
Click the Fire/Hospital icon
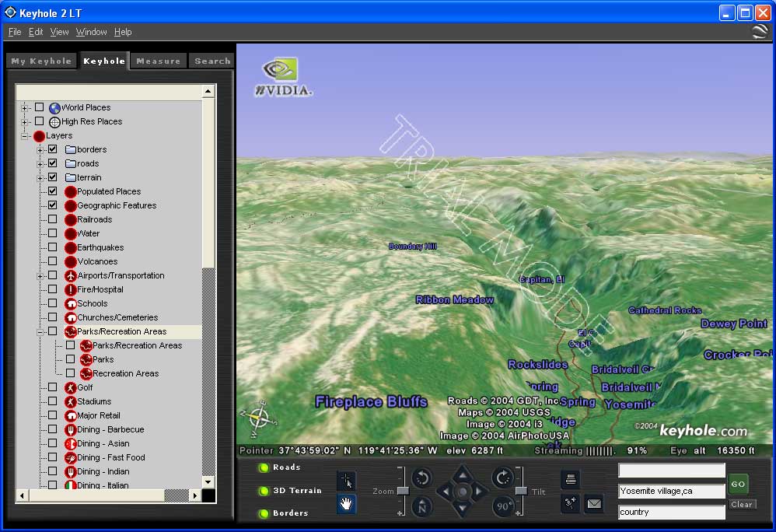70,289
